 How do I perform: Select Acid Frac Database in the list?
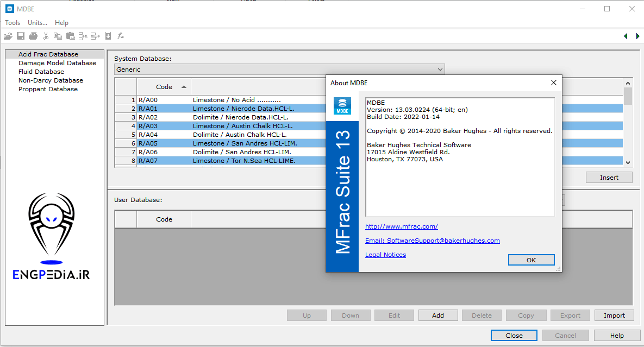[55, 54]
